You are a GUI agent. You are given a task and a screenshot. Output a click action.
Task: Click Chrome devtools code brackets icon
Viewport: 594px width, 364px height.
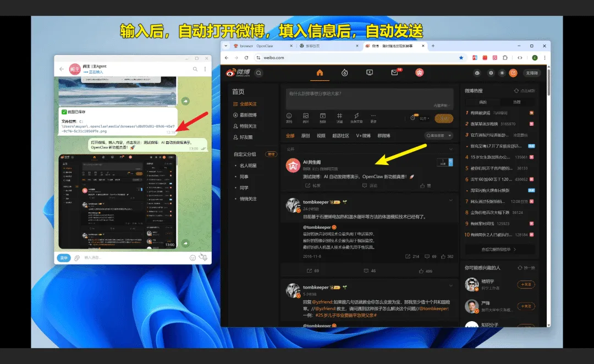click(520, 58)
